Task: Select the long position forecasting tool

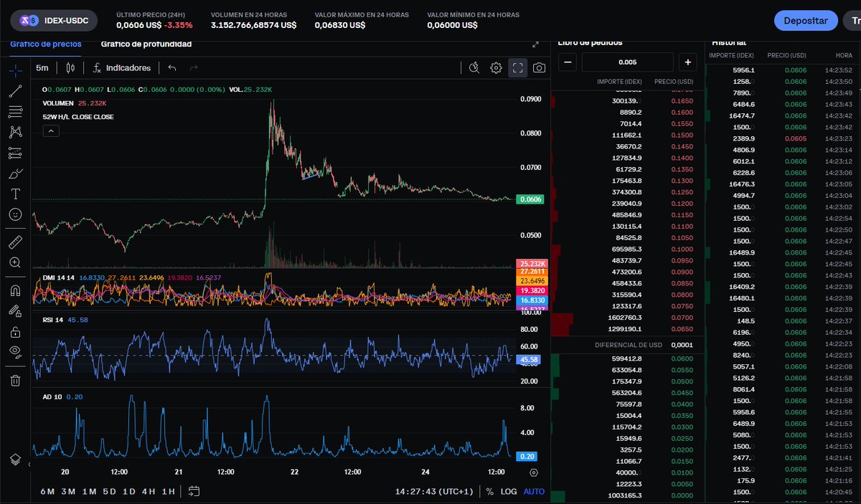Action: [x=15, y=153]
